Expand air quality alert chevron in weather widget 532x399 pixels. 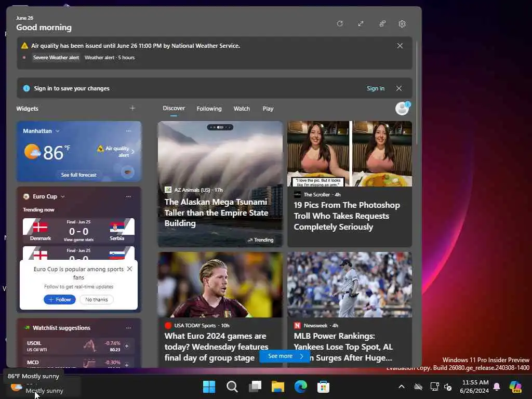coord(132,152)
